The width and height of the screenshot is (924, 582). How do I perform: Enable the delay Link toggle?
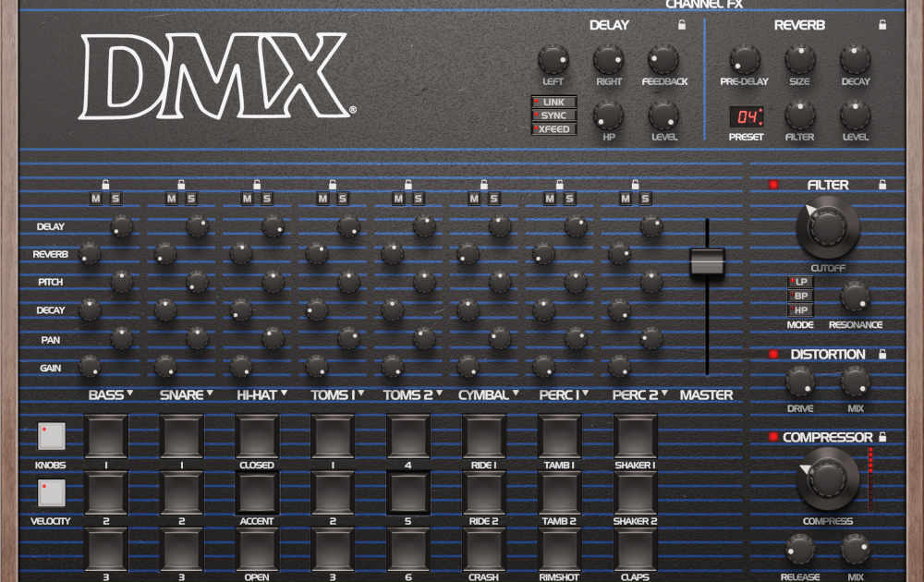click(x=553, y=102)
